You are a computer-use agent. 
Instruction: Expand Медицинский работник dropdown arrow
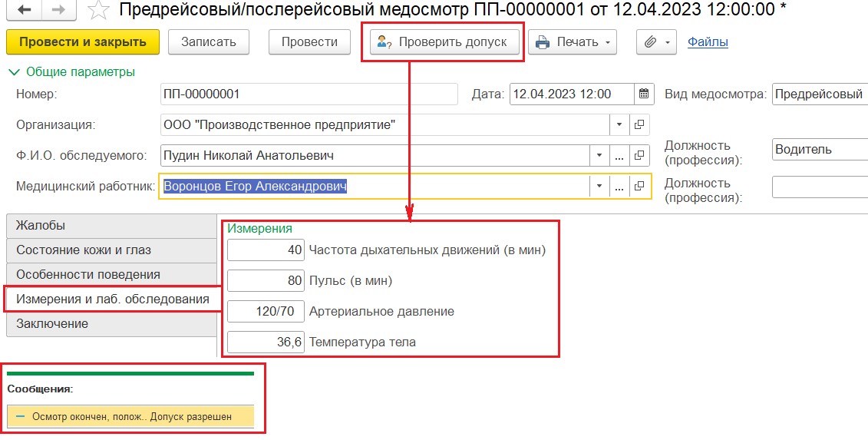pyautogui.click(x=599, y=187)
